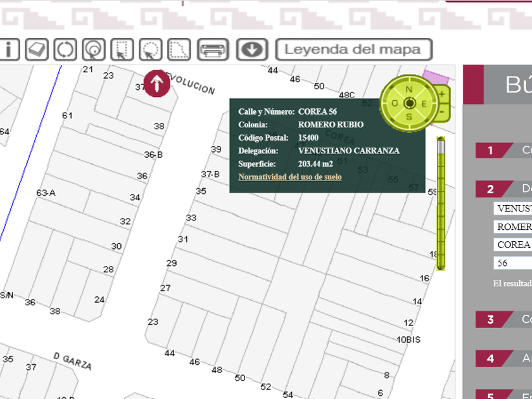Choose the rectangle selection tool

[x=122, y=49]
